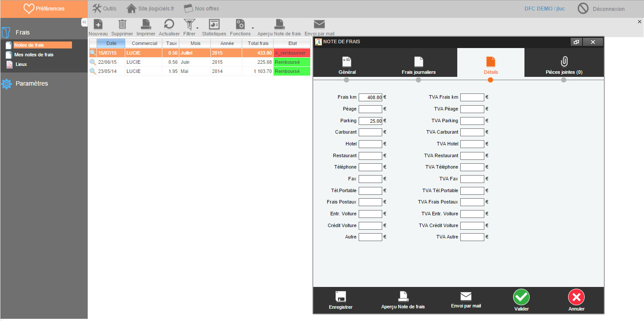The image size is (644, 321).
Task: Open Outils in the top bar
Action: point(104,8)
